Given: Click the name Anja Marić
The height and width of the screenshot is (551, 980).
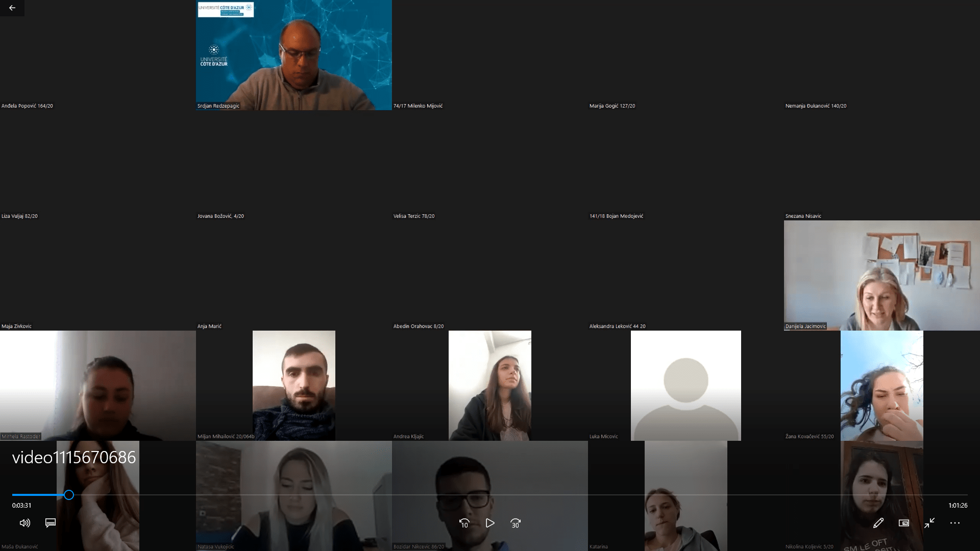Looking at the screenshot, I should (x=209, y=327).
